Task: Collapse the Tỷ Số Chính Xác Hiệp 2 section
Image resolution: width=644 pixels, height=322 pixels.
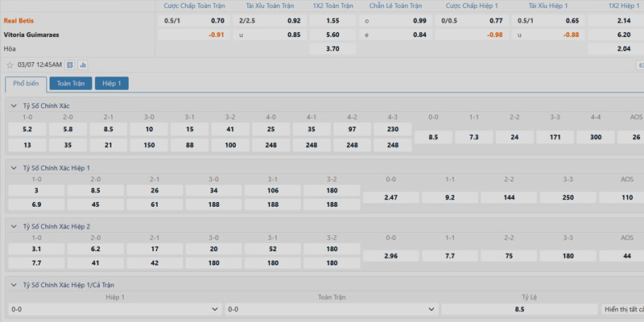Action: point(14,226)
